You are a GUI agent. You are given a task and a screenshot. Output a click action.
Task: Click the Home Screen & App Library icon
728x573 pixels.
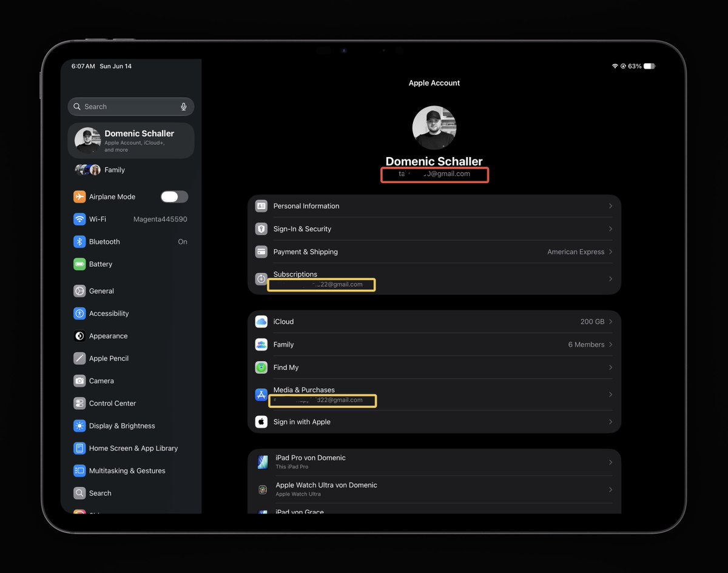[x=79, y=448]
